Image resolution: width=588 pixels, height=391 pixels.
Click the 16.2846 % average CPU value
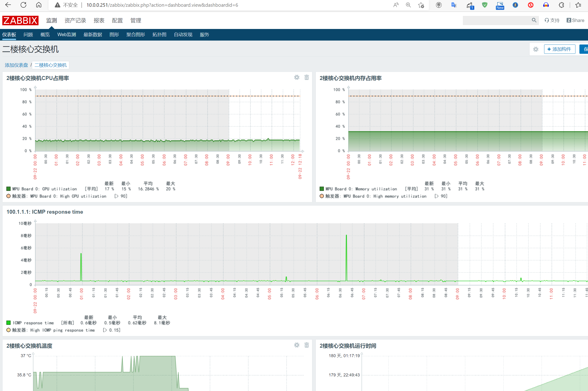[x=149, y=189]
